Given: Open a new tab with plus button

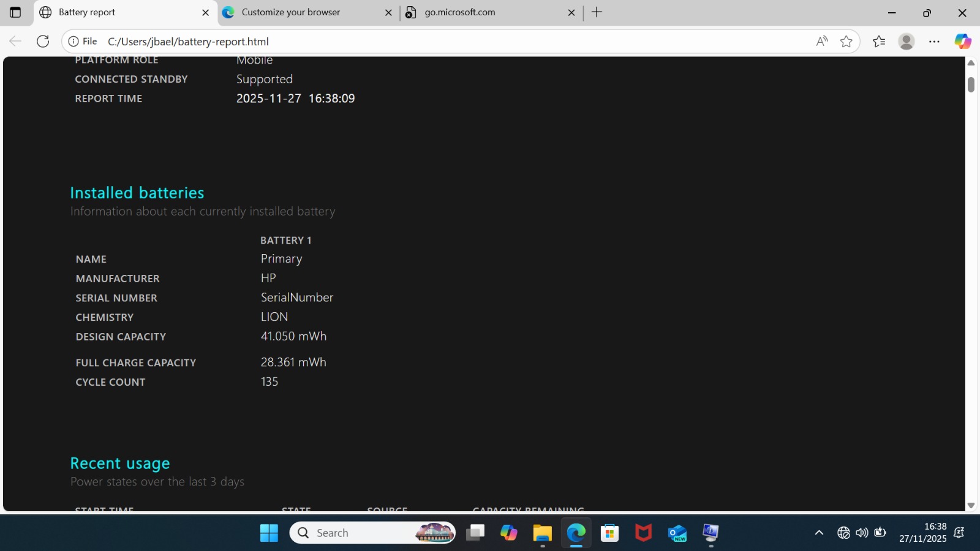Looking at the screenshot, I should [597, 12].
